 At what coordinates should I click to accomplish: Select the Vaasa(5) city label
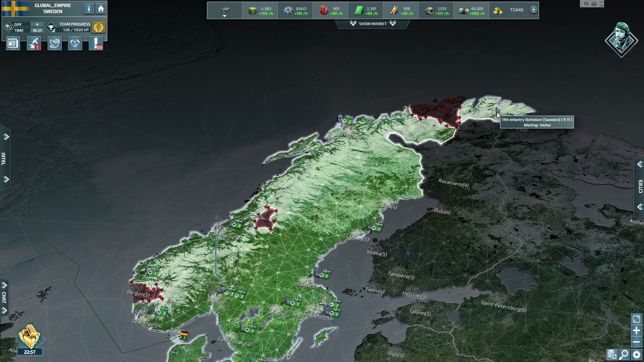point(377,253)
